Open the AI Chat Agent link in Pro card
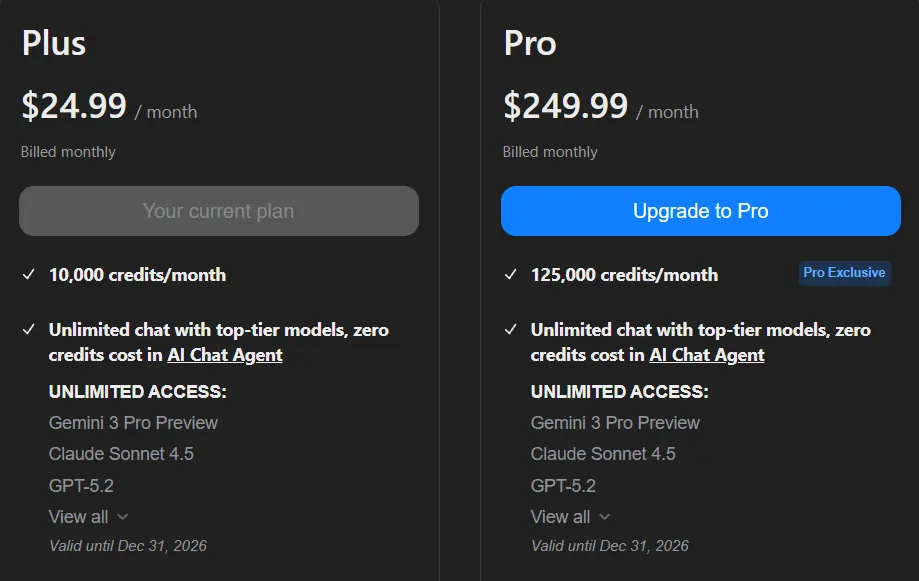Viewport: 919px width, 581px height. (706, 354)
